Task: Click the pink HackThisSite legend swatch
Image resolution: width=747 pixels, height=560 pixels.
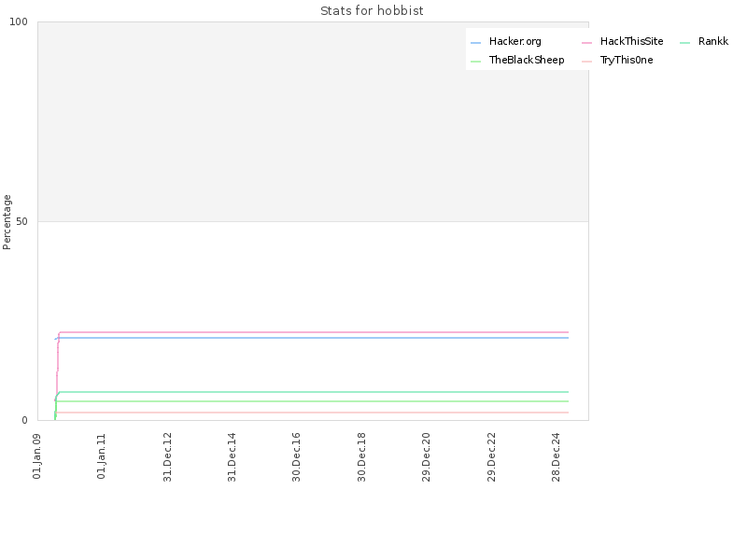Action: (x=586, y=43)
